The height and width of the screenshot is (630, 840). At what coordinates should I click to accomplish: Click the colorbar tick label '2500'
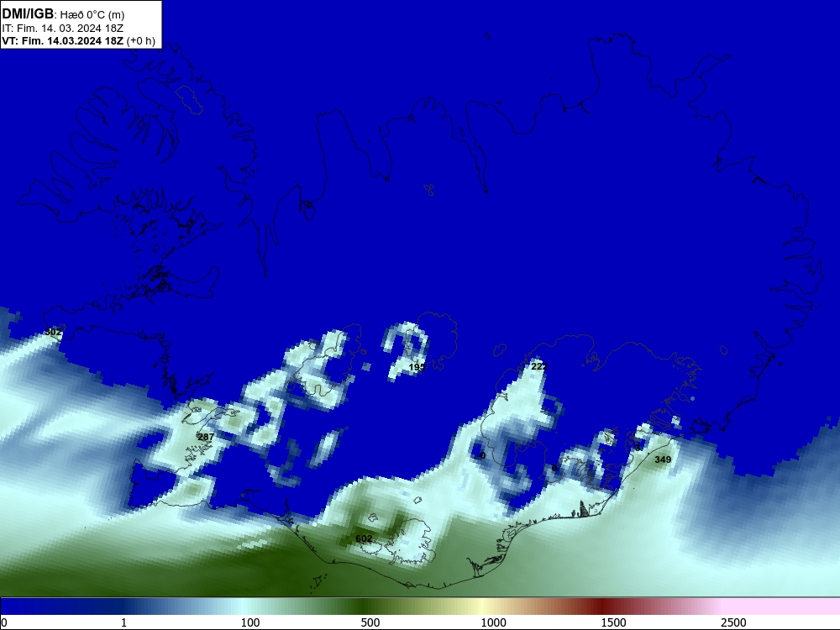(733, 622)
